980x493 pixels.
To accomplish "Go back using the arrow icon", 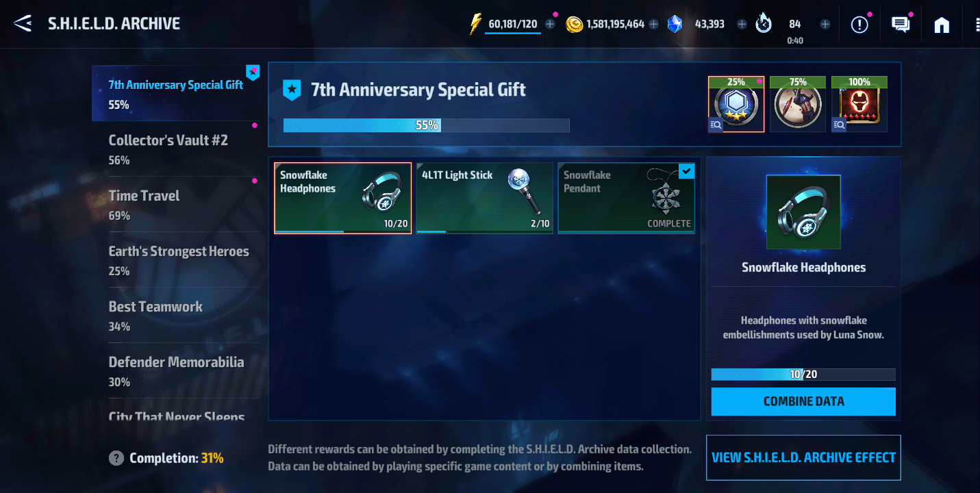I will [23, 24].
